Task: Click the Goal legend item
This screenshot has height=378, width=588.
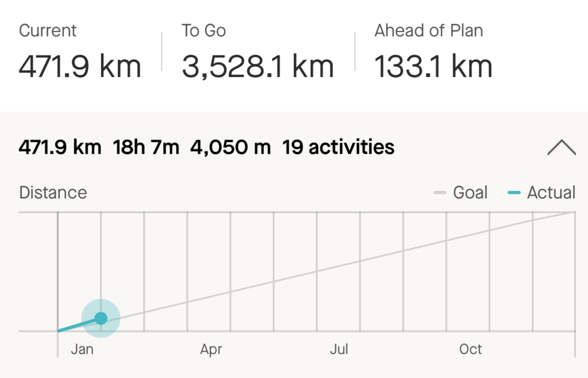Action: click(x=460, y=193)
